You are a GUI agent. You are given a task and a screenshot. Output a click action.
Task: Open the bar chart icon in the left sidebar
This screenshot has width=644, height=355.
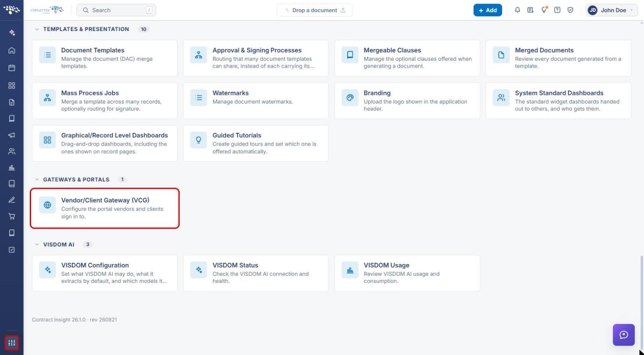(x=12, y=168)
